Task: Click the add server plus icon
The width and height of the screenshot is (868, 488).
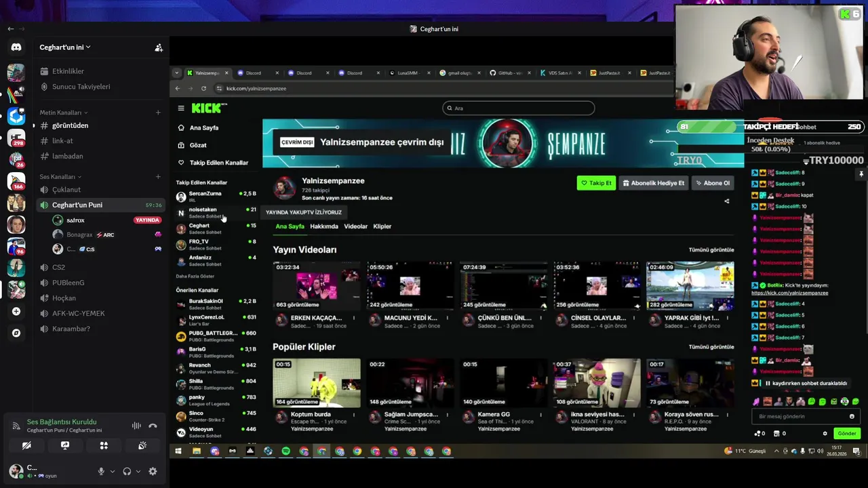Action: point(16,312)
